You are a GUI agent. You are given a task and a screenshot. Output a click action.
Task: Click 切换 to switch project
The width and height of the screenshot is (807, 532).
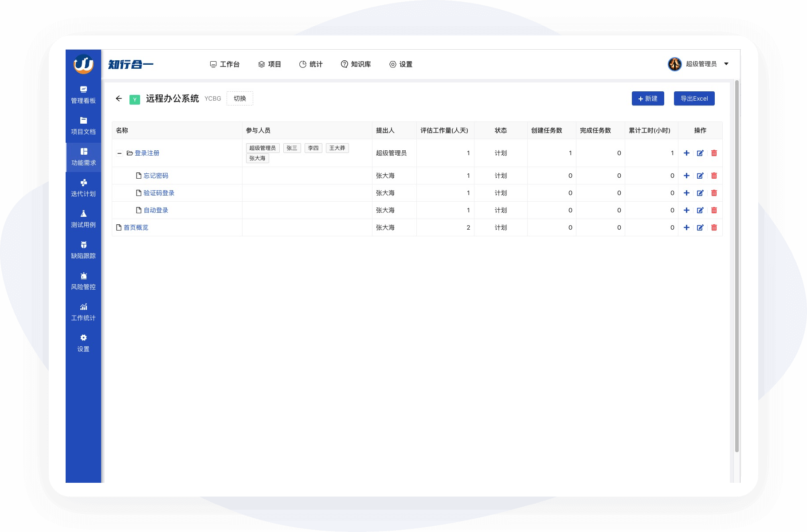(x=240, y=98)
